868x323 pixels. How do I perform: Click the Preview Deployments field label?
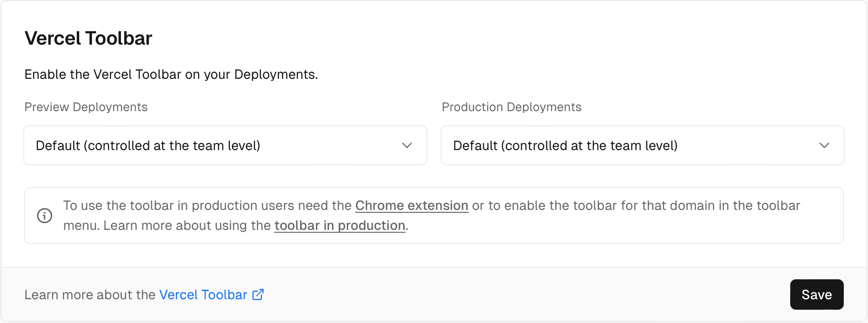coord(86,107)
